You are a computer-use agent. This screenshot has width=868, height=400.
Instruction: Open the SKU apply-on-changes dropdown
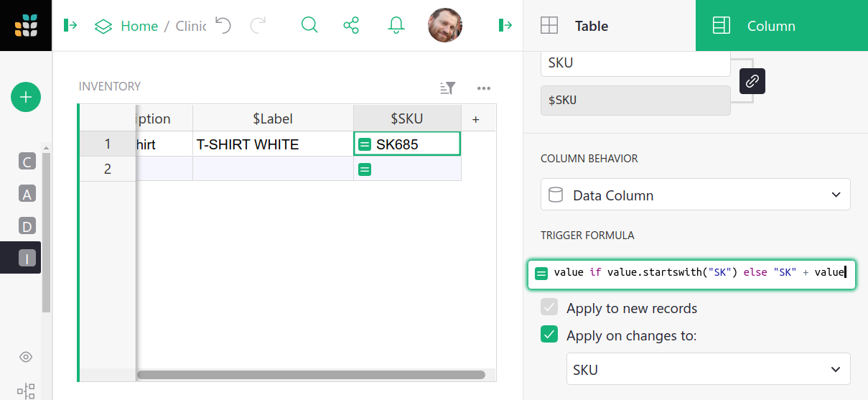pyautogui.click(x=708, y=369)
